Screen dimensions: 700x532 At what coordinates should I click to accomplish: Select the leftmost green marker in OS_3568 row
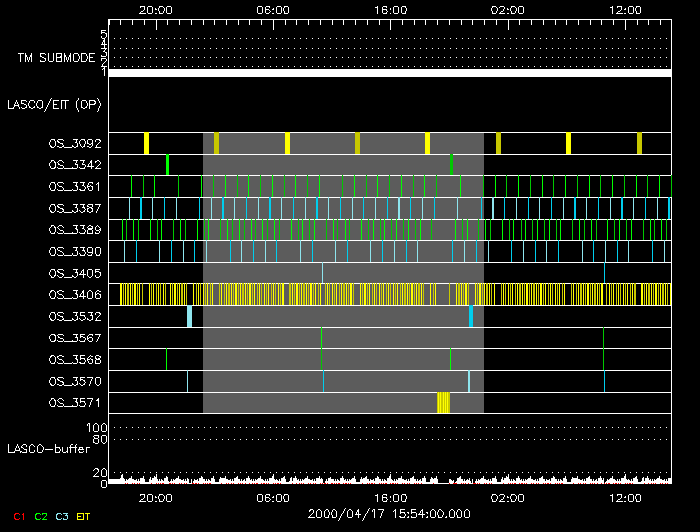[166, 359]
